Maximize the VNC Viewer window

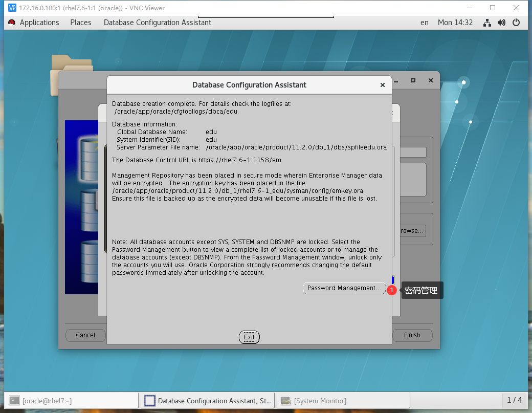tap(493, 8)
